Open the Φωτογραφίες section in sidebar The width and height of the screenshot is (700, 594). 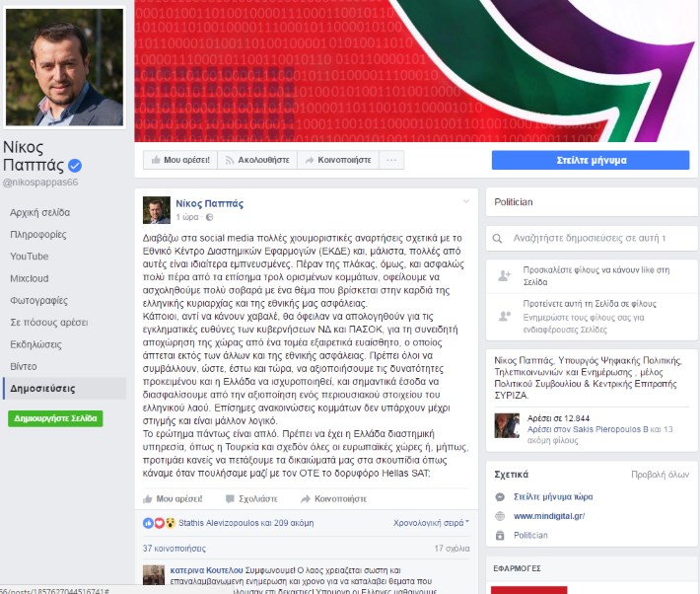tap(38, 300)
